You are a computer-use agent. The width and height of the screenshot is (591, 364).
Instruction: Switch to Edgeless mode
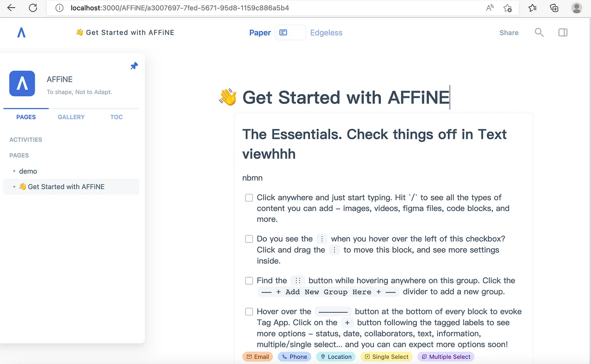326,33
